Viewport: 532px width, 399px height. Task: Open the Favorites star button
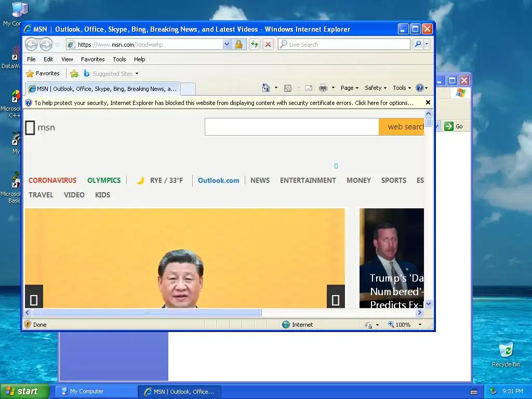click(x=43, y=73)
